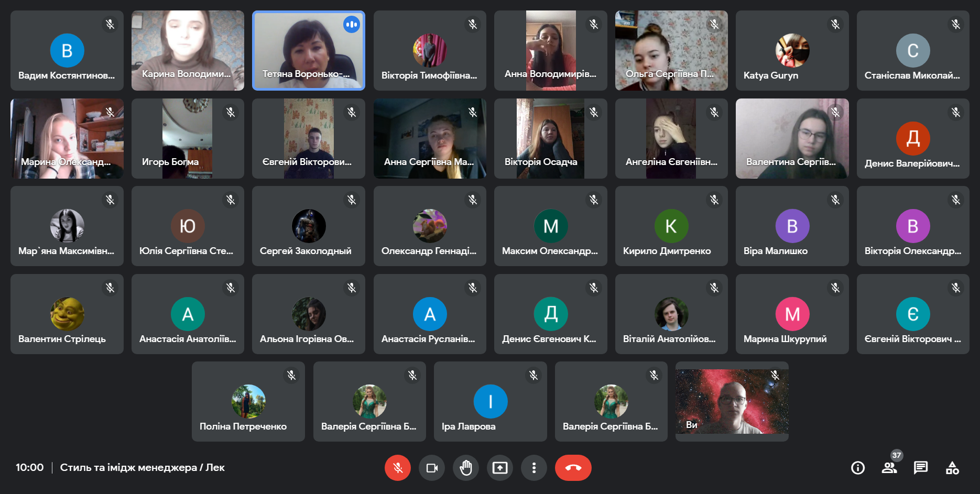Click the muted mic icon on Игорь Богма tile
This screenshot has height=494, width=980.
(x=231, y=112)
